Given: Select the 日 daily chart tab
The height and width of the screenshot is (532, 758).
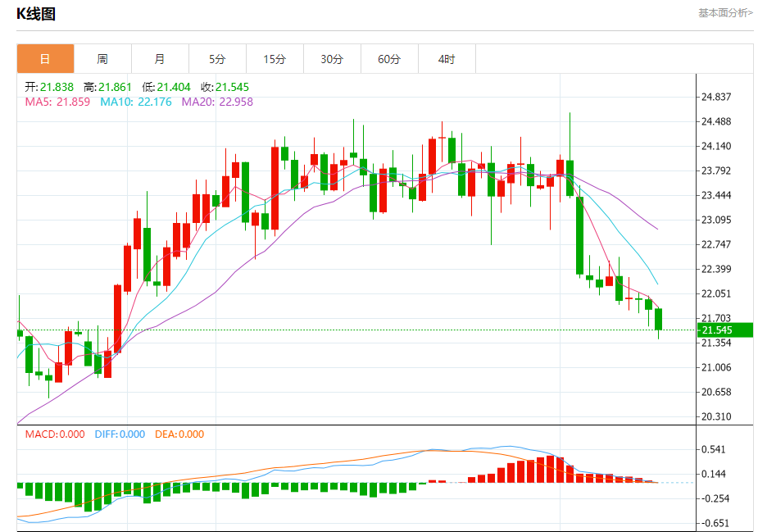Looking at the screenshot, I should click(45, 59).
